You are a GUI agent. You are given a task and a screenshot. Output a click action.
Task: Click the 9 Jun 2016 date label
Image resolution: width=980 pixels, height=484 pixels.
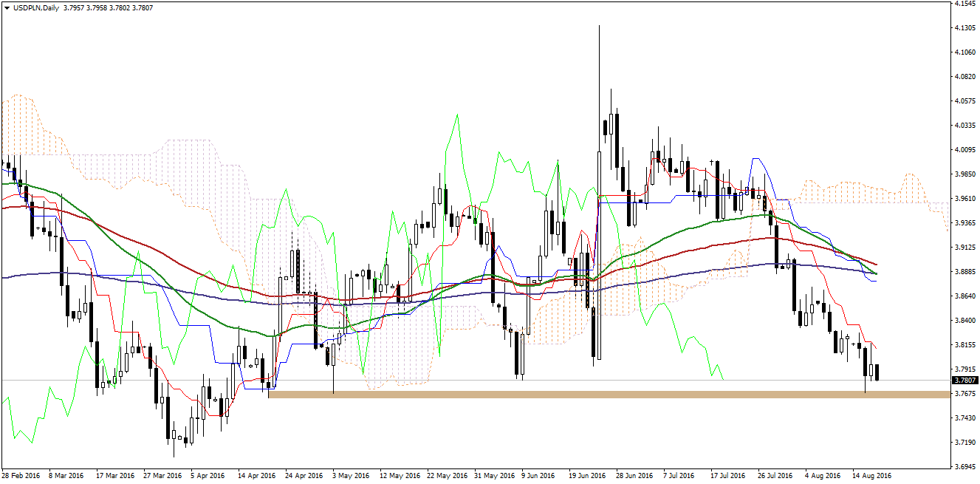coord(539,476)
